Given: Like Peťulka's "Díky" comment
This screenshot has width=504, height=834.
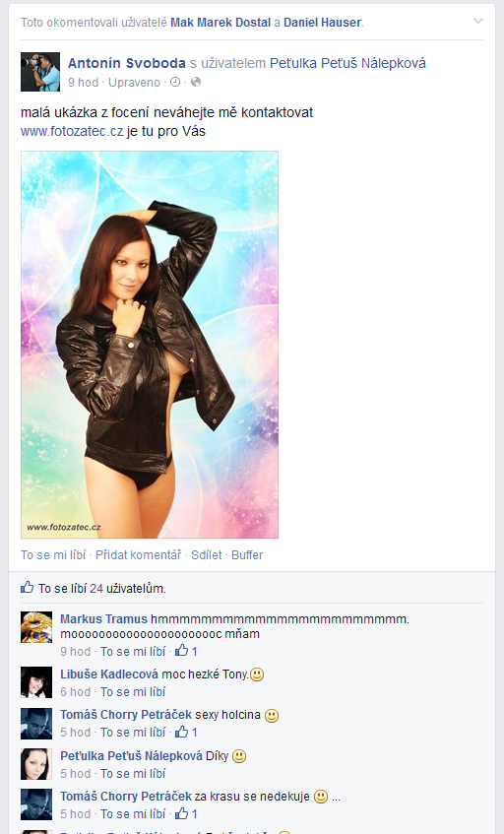Looking at the screenshot, I should 133,773.
